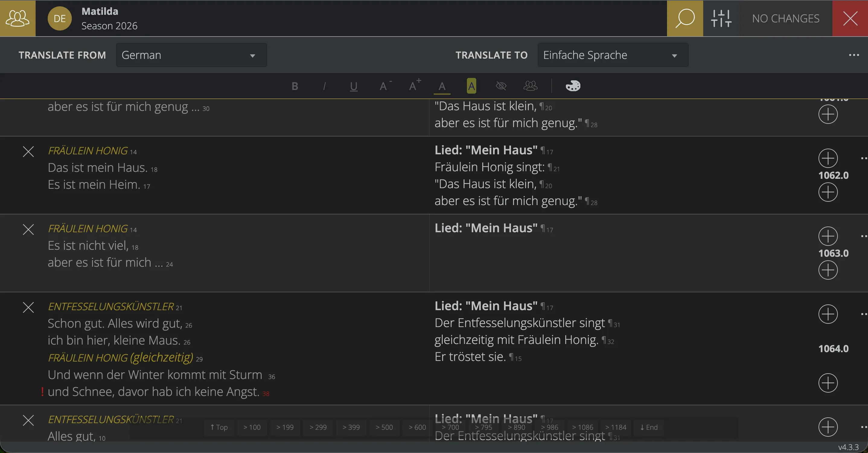Jump to cue > 500

point(384,427)
